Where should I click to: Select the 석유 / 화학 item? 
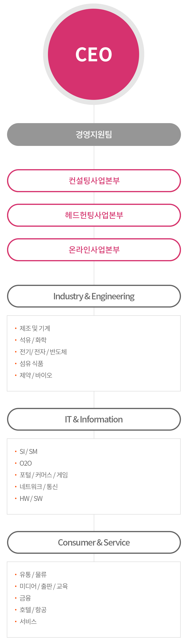coord(33,340)
